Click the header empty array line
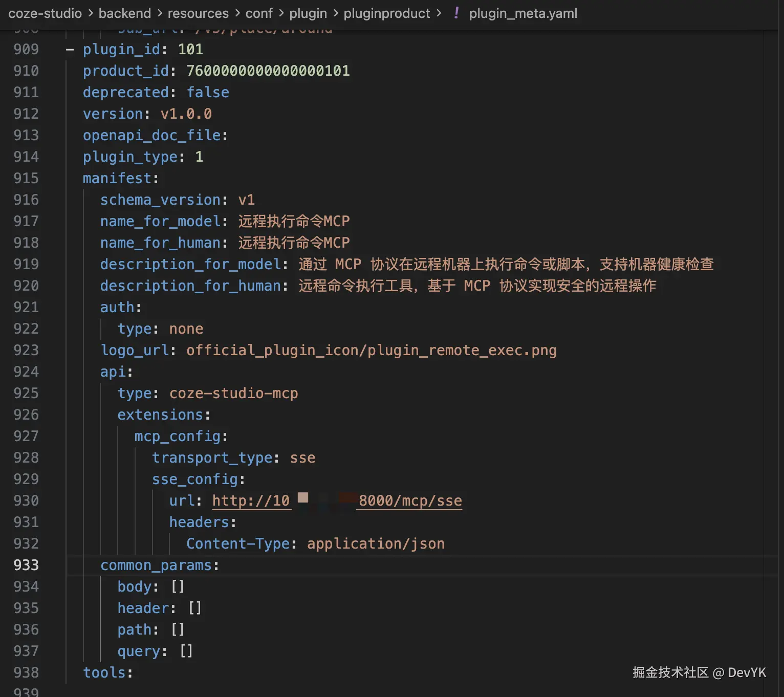 pyautogui.click(x=160, y=608)
